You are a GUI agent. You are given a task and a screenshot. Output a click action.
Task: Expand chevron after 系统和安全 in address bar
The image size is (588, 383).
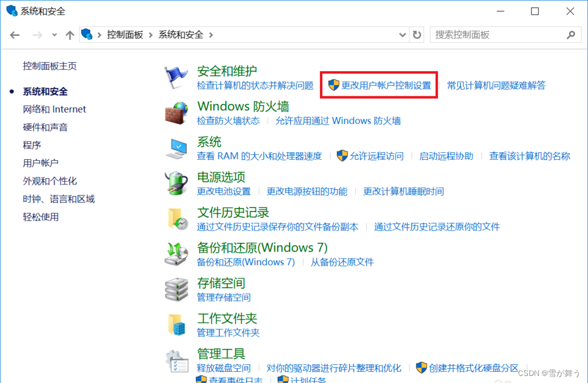click(x=211, y=35)
